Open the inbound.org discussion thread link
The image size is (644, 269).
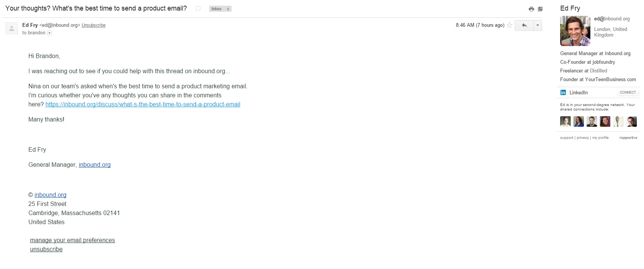tap(143, 105)
